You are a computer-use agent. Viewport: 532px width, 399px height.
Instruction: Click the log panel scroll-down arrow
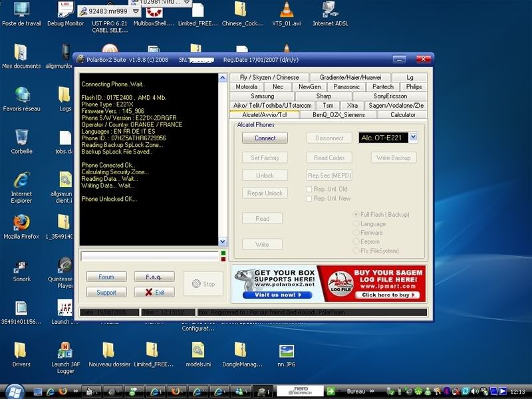pos(223,241)
